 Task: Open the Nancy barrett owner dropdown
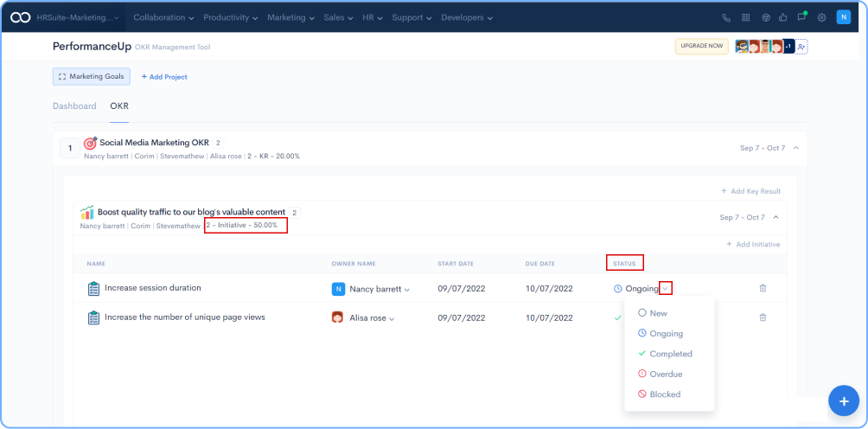click(407, 290)
